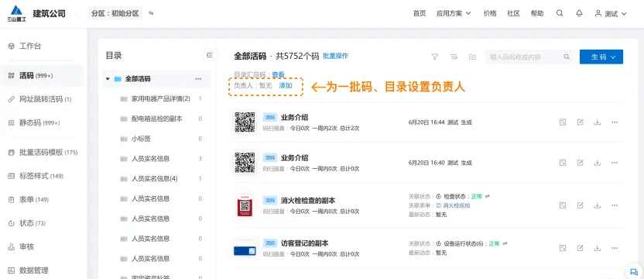Open 社区 in top navigation
644x279 pixels.
pos(513,13)
